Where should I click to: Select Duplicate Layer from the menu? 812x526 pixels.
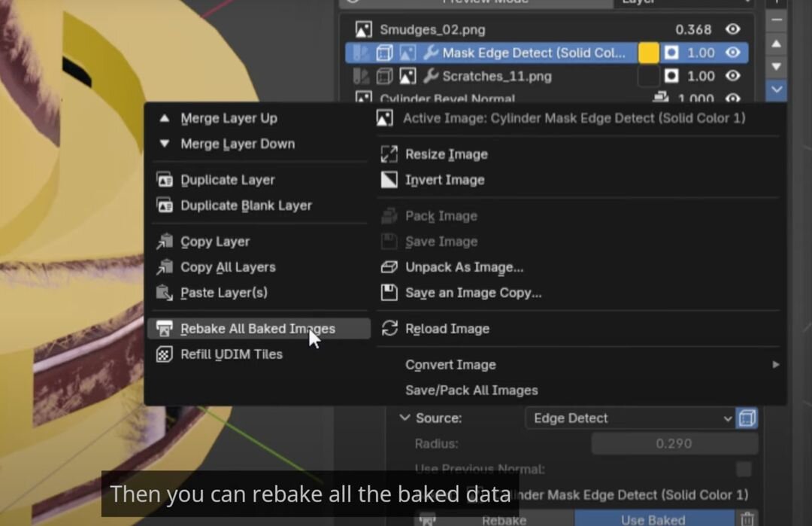click(259, 180)
